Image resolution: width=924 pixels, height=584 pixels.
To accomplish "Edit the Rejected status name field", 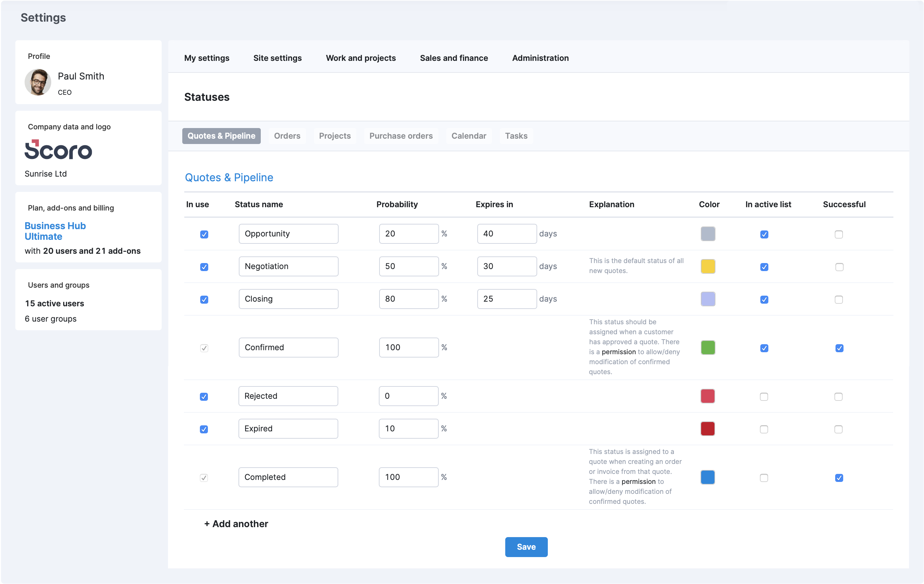I will coord(288,396).
